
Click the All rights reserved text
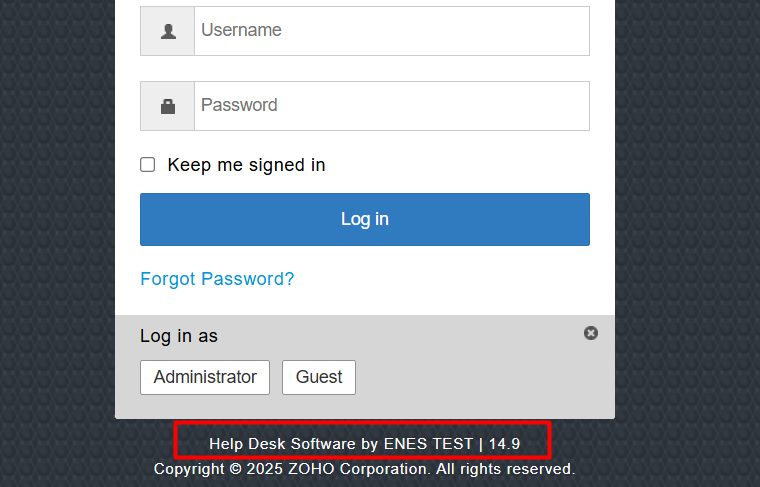point(506,469)
